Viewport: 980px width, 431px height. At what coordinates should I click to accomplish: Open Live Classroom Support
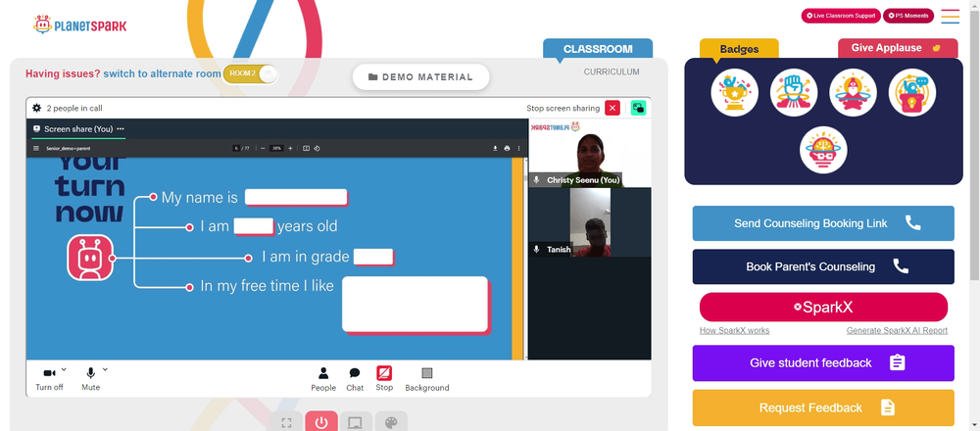coord(841,16)
